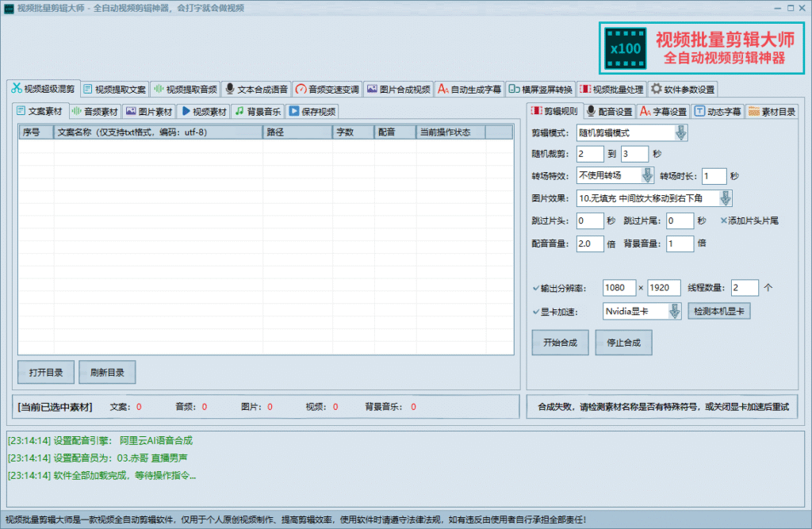Click the waveform icon on 音频素材 tab
The width and height of the screenshot is (812, 529).
(x=77, y=112)
